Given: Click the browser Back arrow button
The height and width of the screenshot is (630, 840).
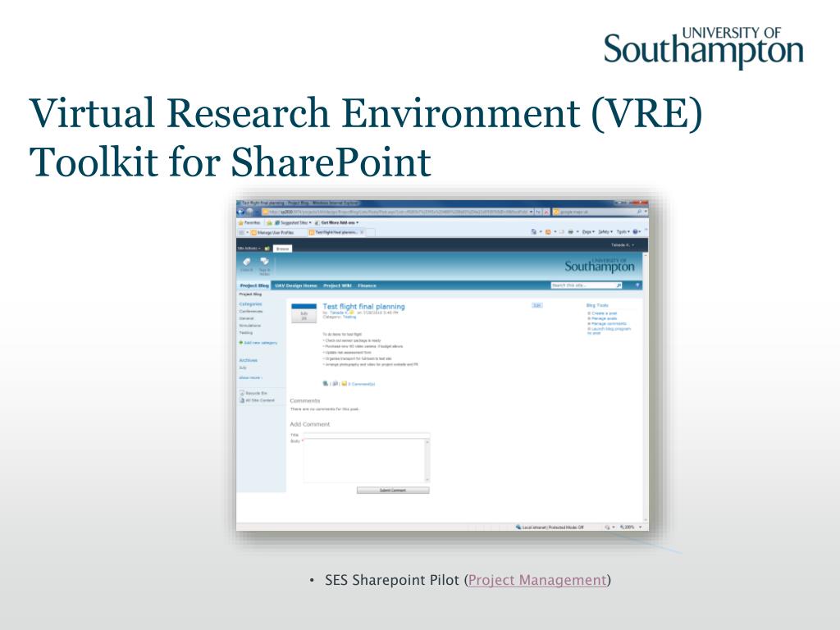Looking at the screenshot, I should (241, 212).
